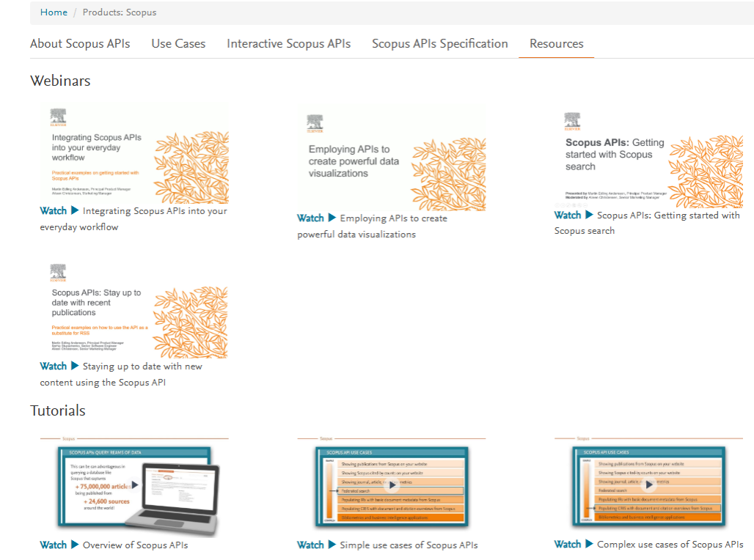Click Watch for Getting started with Scopus search
Viewport: 754px width, 560px height.
(568, 215)
